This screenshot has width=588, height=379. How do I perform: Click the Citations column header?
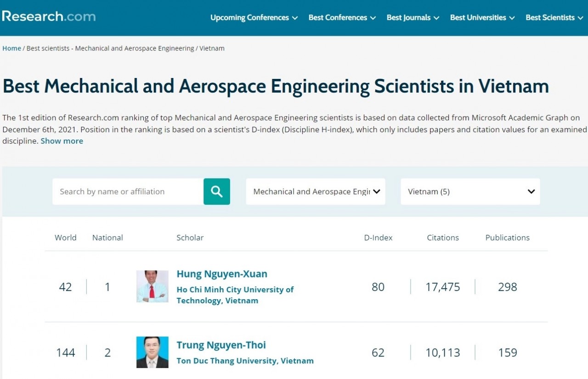click(443, 238)
